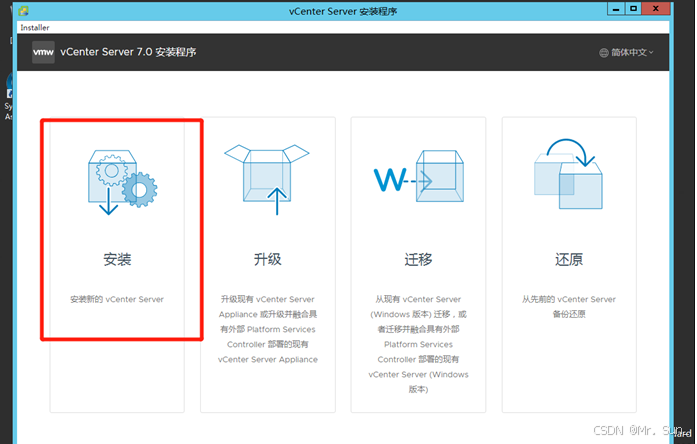Viewport: 697px width, 444px height.
Task: Click the 升级 open box icon
Action: tap(267, 180)
